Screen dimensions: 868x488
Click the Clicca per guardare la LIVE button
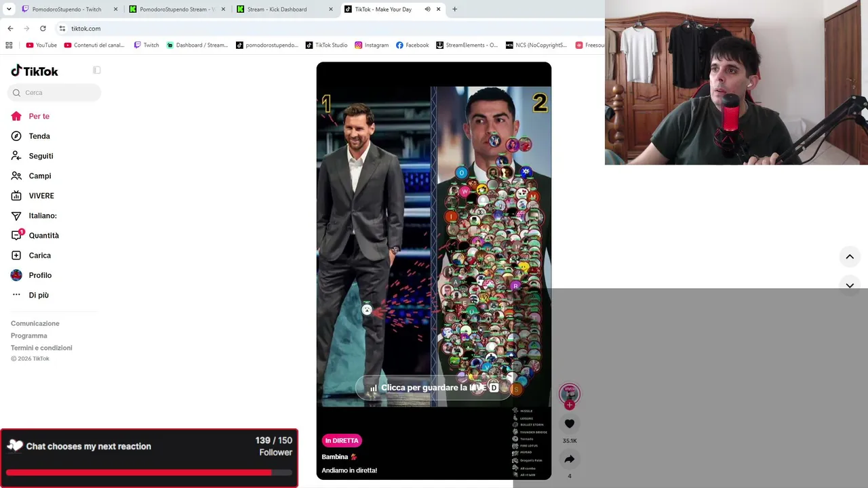click(434, 388)
